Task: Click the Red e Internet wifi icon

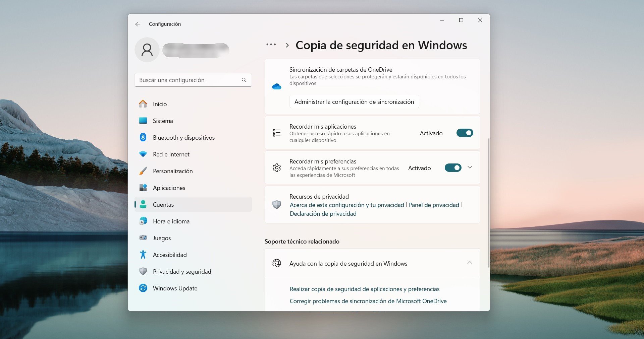Action: click(143, 154)
